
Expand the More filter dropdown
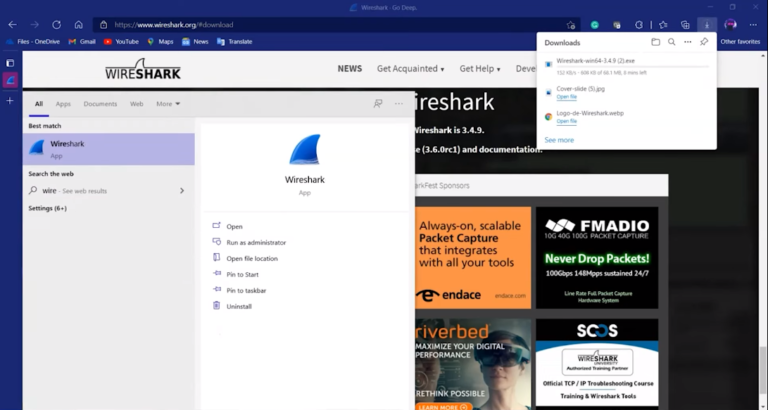[x=168, y=104]
